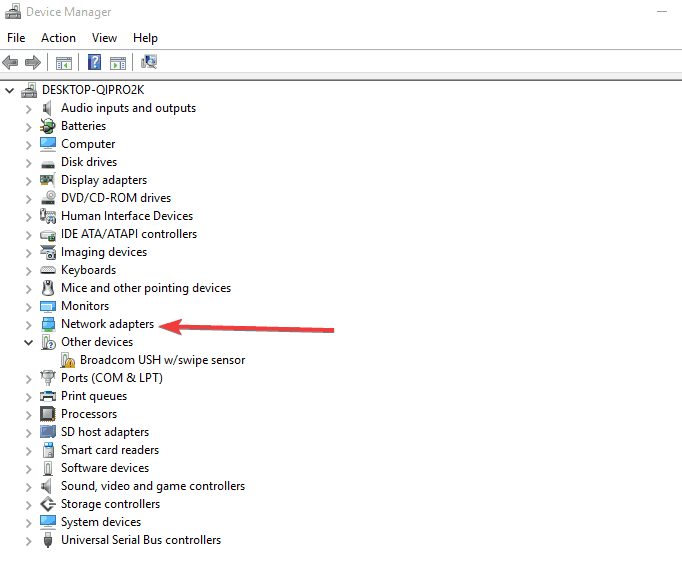682x572 pixels.
Task: Select Sound, video and game controllers
Action: pos(152,486)
